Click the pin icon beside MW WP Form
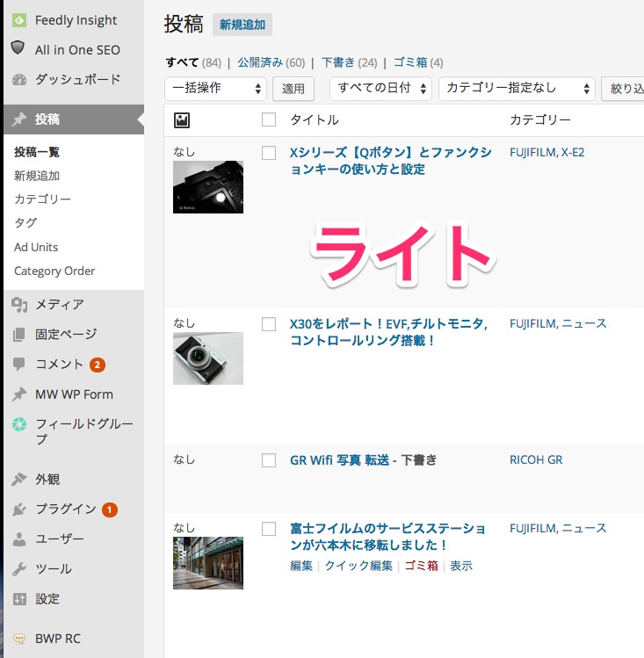The height and width of the screenshot is (658, 644). click(x=19, y=394)
